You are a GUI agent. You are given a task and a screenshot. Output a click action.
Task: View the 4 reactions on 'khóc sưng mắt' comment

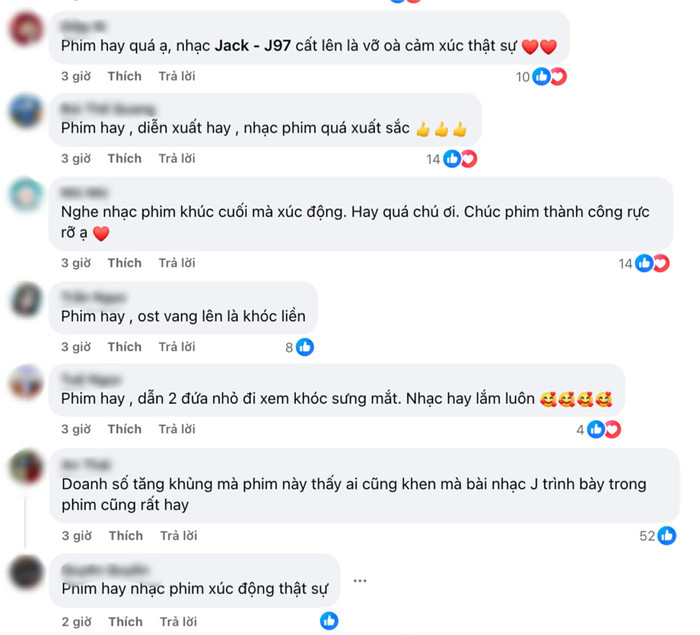598,430
